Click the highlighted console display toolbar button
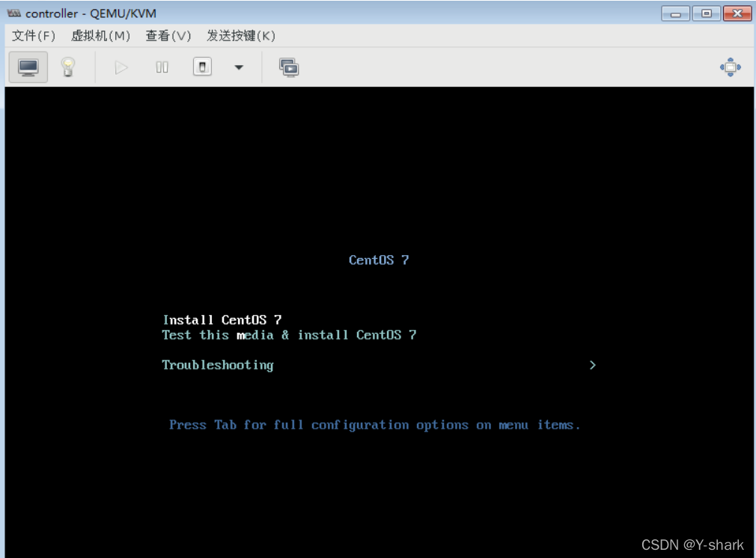 coord(28,67)
